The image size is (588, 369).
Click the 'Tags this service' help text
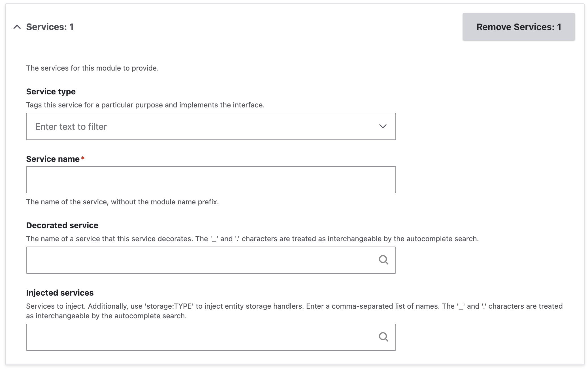point(145,105)
